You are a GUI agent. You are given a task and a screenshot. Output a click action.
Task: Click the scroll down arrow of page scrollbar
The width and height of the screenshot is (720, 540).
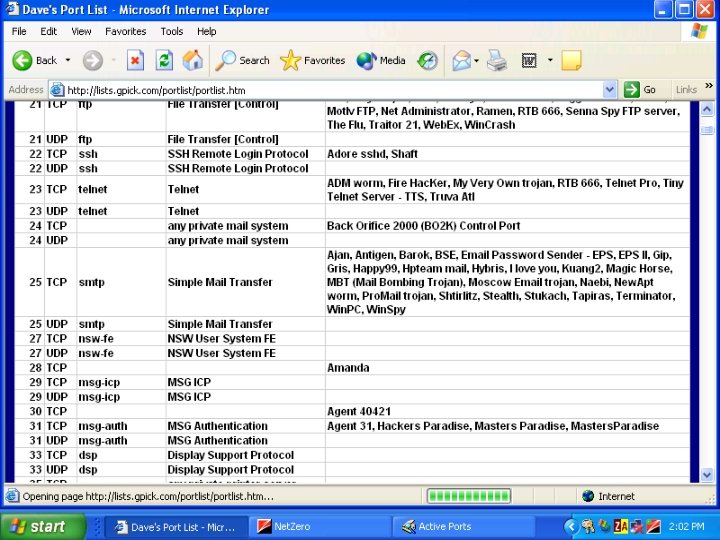coord(707,474)
